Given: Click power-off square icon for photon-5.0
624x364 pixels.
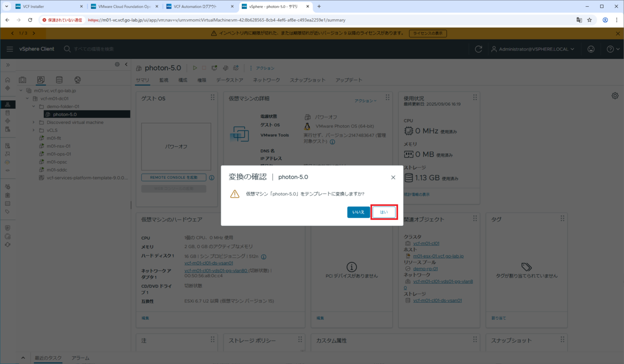Looking at the screenshot, I should 204,68.
